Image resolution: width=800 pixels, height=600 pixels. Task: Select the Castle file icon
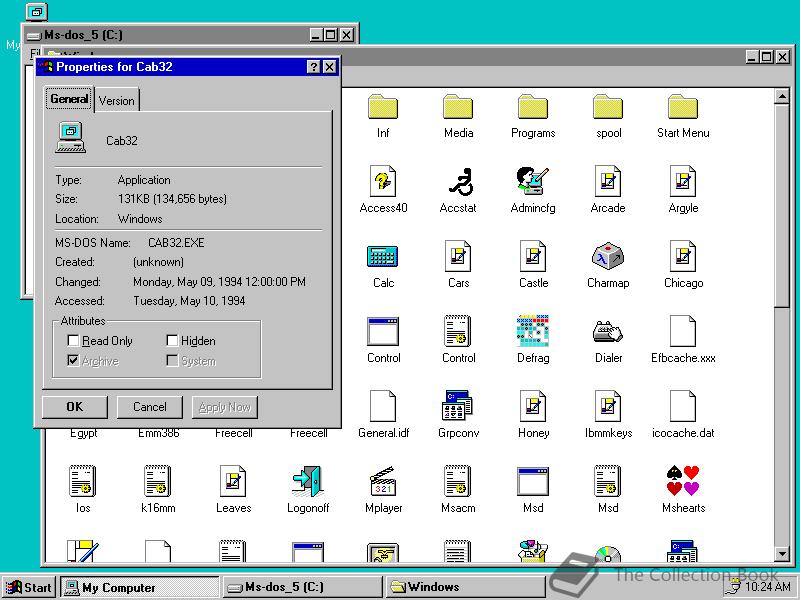533,257
